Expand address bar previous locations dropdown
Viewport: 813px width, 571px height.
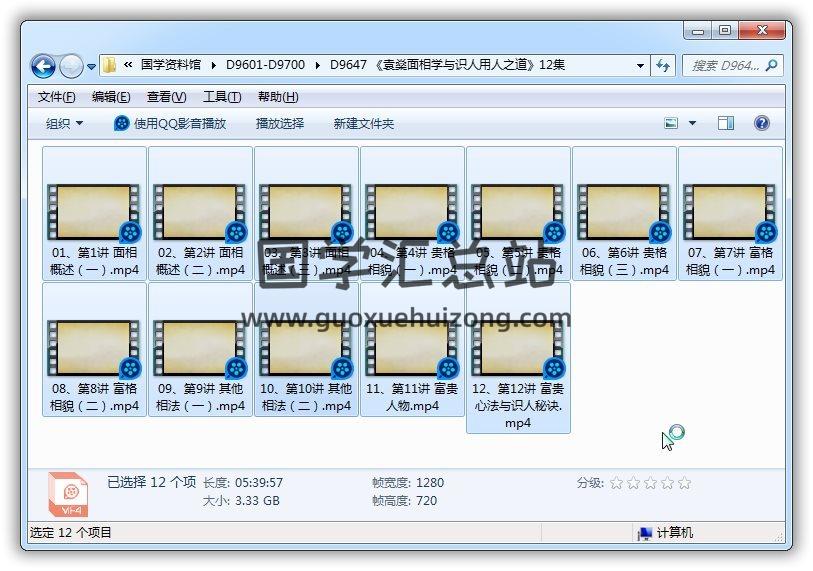point(640,66)
